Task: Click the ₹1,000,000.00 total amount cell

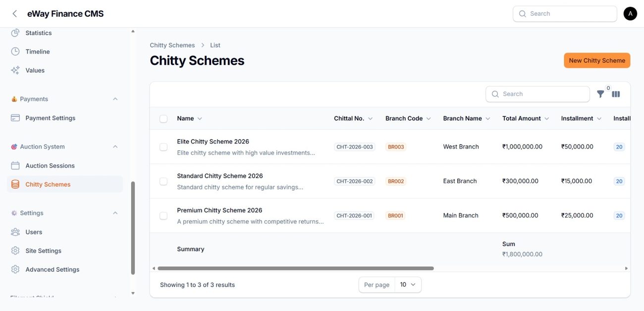Action: pyautogui.click(x=522, y=147)
